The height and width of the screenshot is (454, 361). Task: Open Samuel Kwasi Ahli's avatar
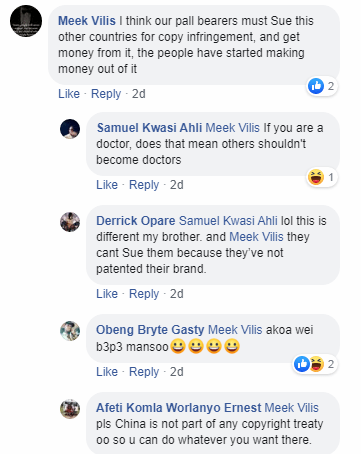pyautogui.click(x=70, y=129)
